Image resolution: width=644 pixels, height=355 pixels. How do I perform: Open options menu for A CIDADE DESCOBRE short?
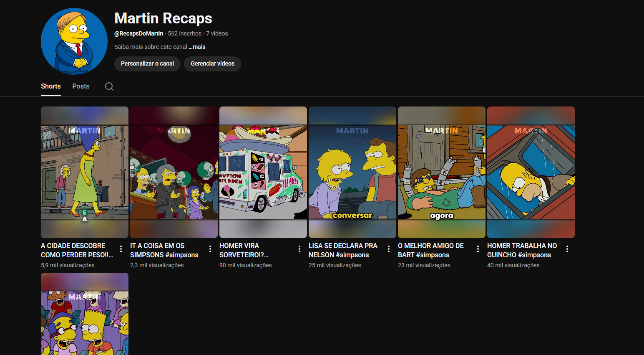121,249
